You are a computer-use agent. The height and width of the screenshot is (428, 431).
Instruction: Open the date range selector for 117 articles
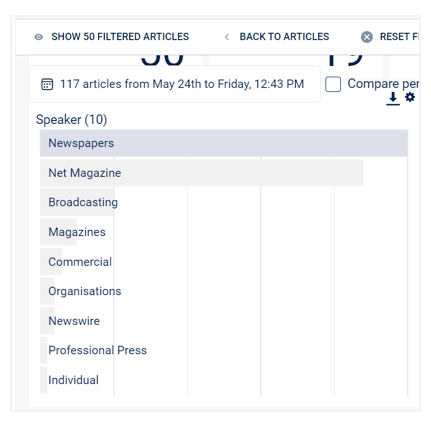coord(175,84)
